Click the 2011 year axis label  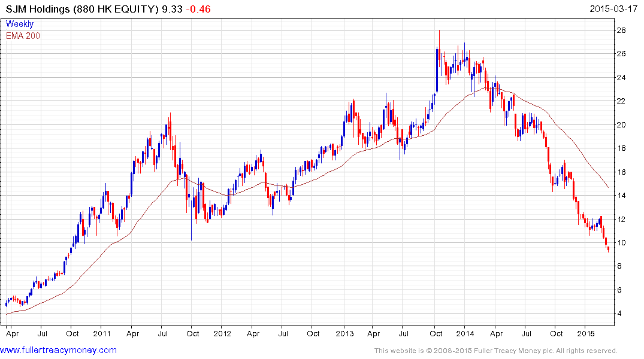point(102,333)
